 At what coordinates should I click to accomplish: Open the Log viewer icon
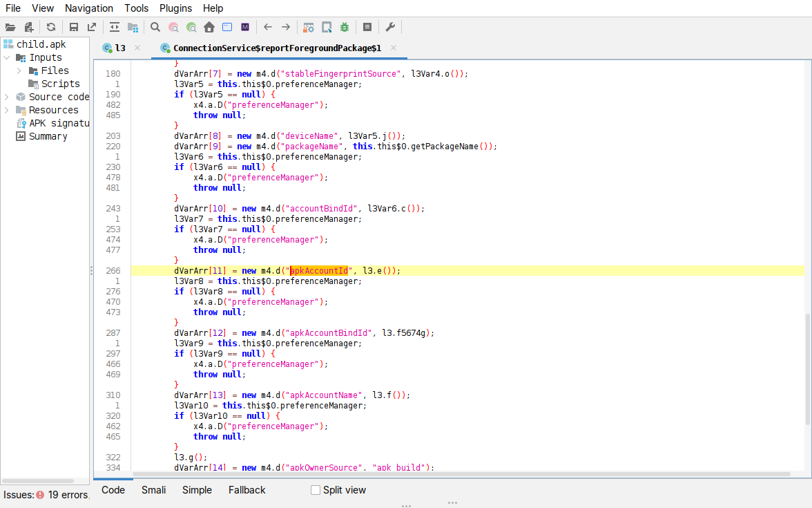tap(367, 28)
